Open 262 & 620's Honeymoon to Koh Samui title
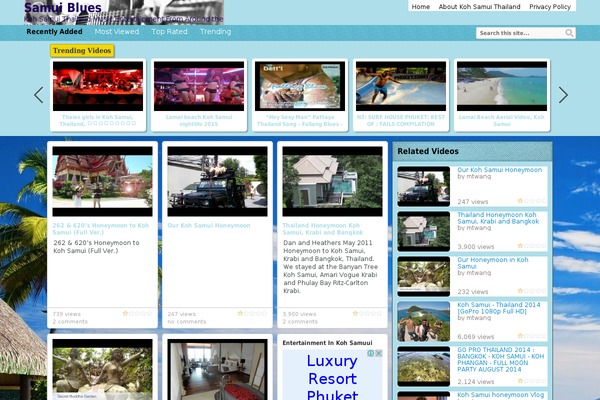The image size is (600, 400). pos(101,229)
